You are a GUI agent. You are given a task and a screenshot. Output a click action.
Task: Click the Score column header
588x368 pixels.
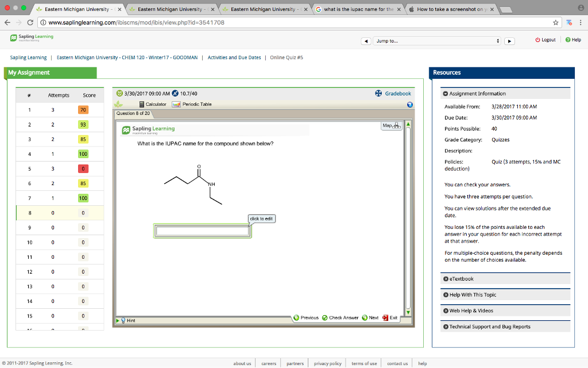(x=89, y=95)
